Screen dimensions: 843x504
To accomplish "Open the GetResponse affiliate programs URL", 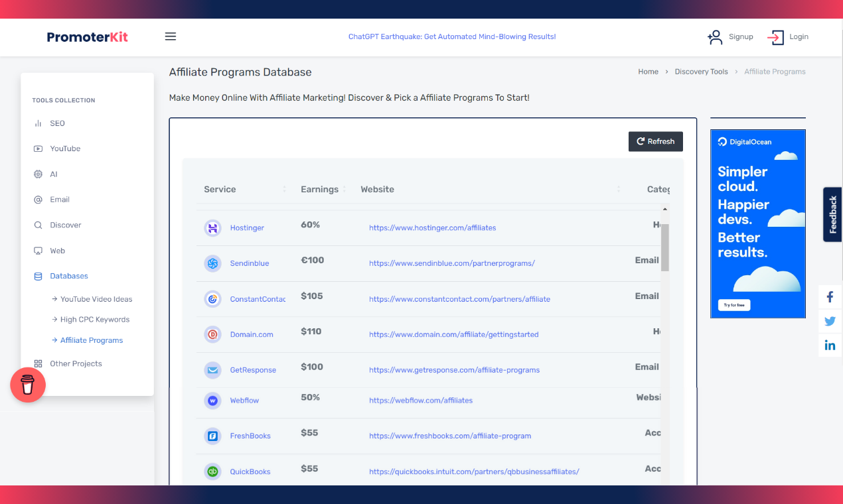I will tap(455, 370).
